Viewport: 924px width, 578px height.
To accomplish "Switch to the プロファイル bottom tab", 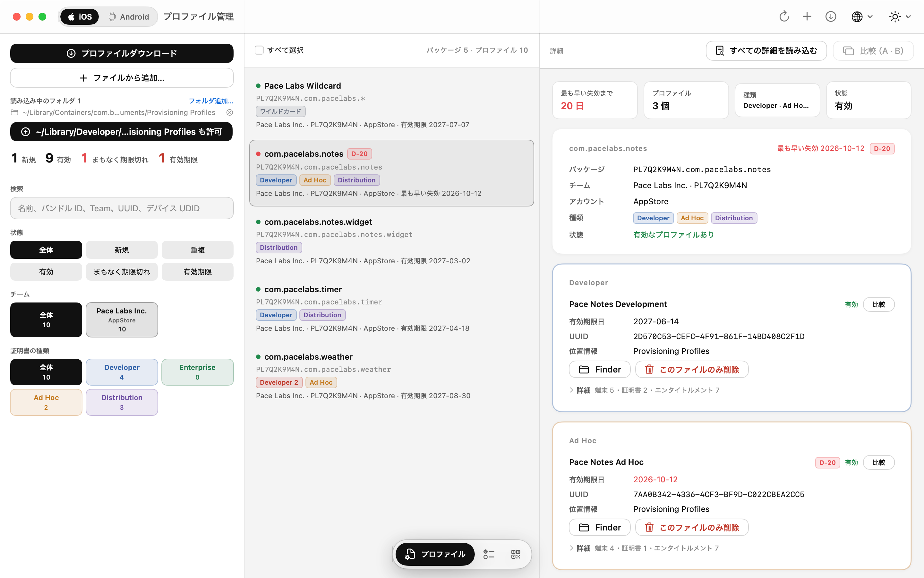I will coord(435,554).
